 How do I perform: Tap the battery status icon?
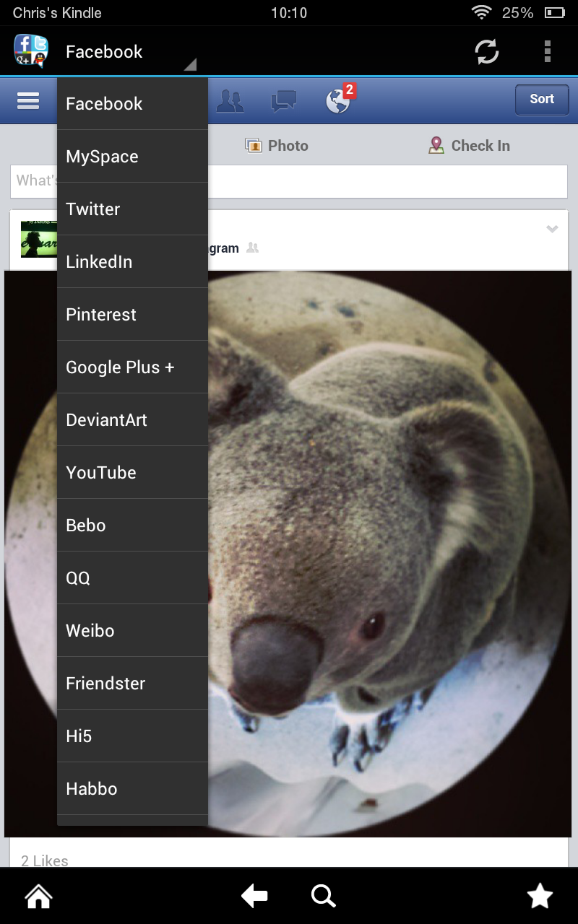pyautogui.click(x=555, y=13)
